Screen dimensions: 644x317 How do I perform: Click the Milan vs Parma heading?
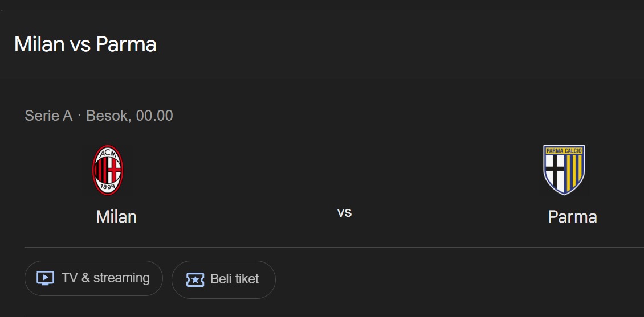click(x=85, y=44)
